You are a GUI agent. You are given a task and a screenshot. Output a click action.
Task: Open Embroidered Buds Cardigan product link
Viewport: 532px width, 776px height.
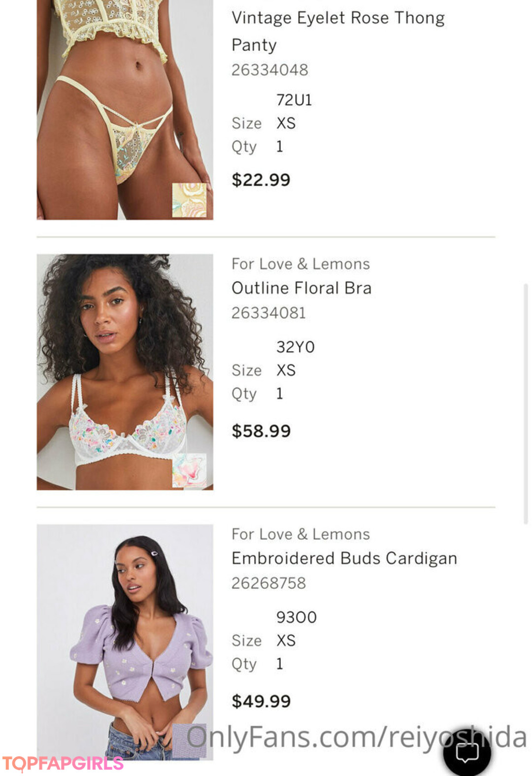click(x=344, y=558)
